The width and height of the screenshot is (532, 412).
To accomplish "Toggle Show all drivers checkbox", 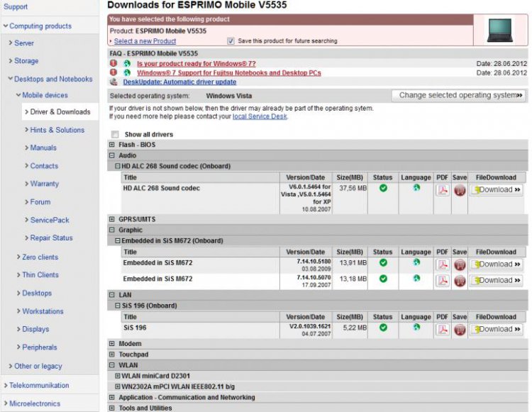I will pos(115,134).
